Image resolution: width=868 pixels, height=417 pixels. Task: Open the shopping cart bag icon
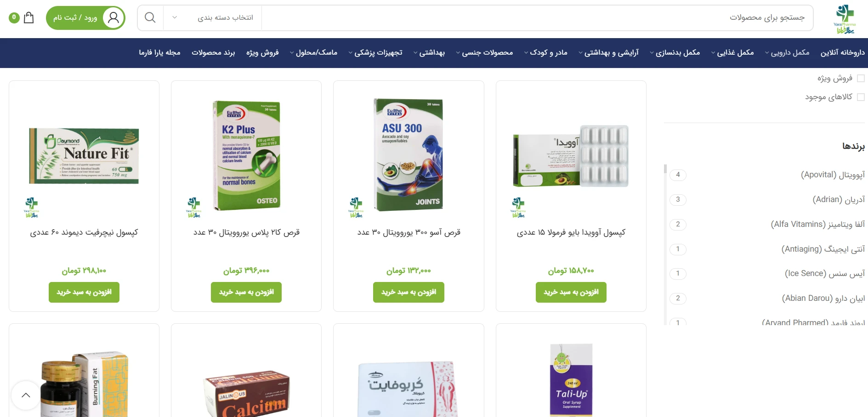29,17
